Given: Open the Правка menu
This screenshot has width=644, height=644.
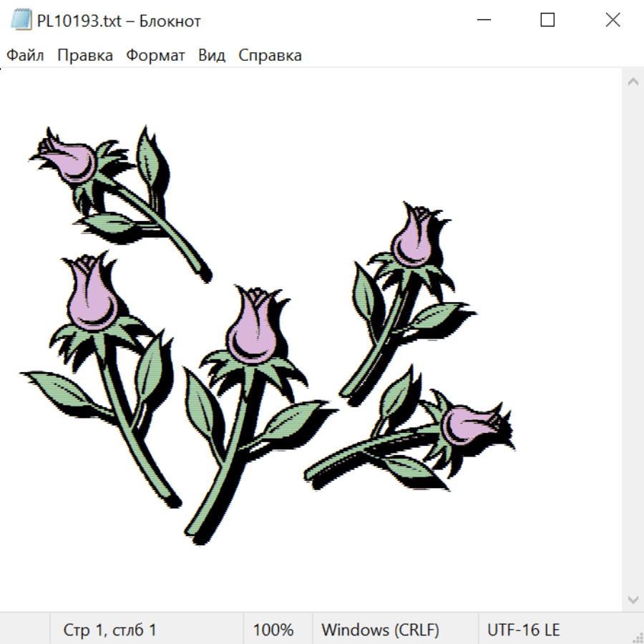Looking at the screenshot, I should (85, 56).
